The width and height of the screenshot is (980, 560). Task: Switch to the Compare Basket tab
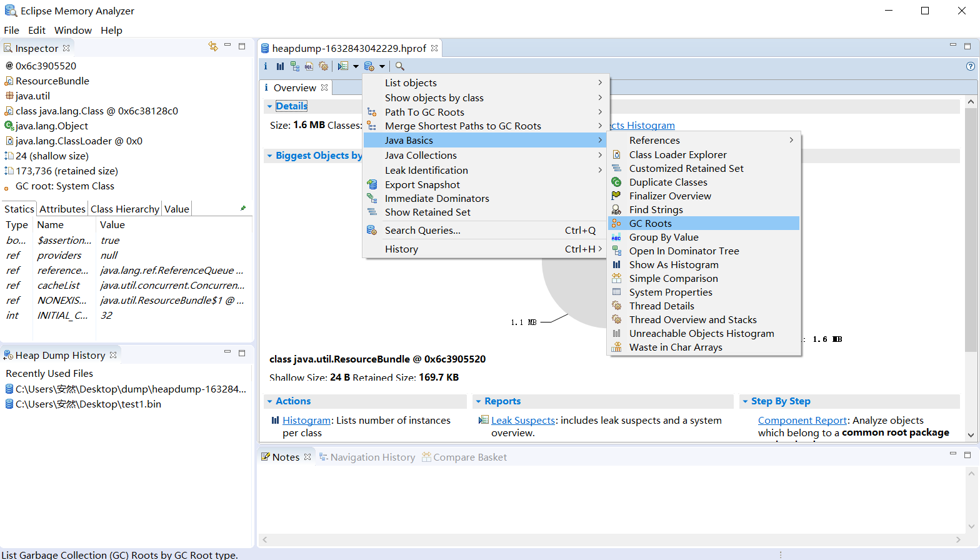coord(464,457)
